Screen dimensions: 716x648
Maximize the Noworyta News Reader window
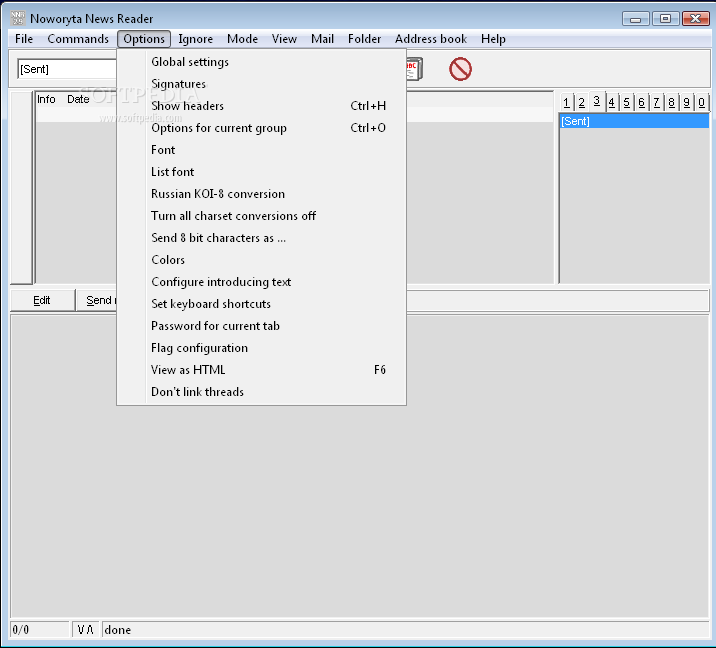coord(665,19)
